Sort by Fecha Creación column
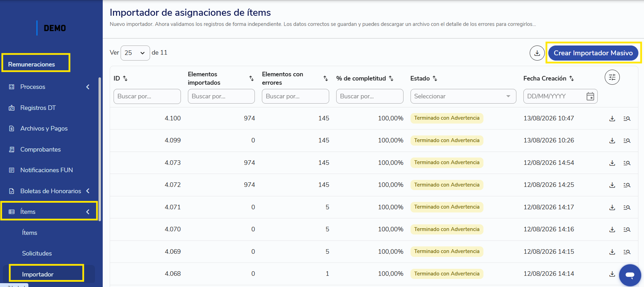This screenshot has height=287, width=644. coord(571,78)
